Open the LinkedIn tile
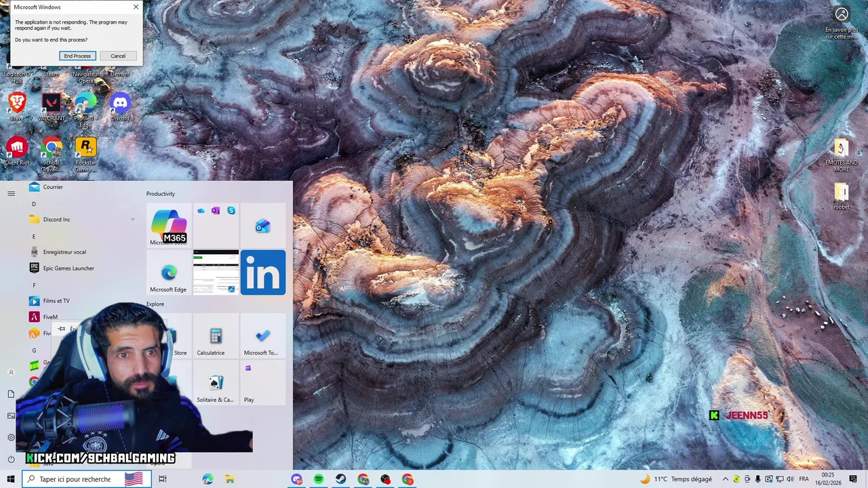868x488 pixels. (x=263, y=272)
